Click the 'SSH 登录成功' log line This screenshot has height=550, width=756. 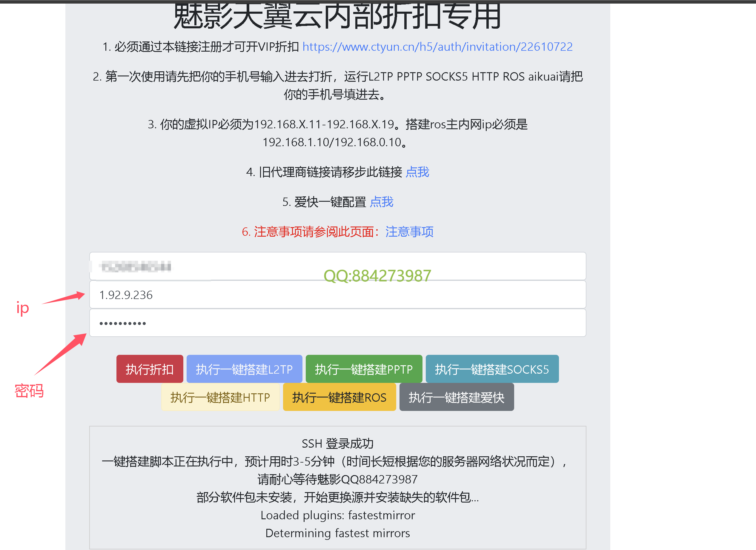337,443
